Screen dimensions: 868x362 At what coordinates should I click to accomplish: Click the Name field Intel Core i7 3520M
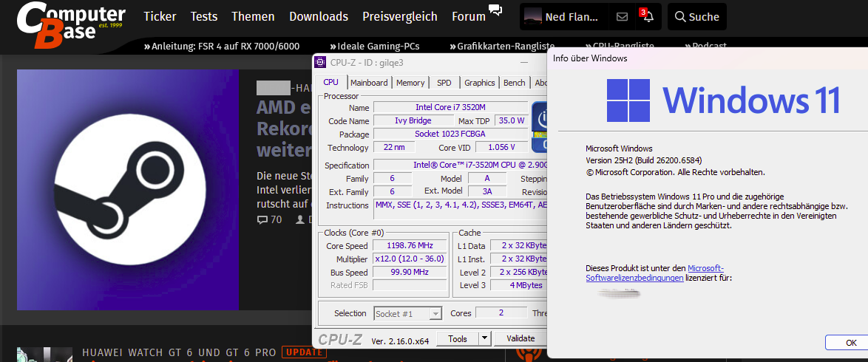(450, 107)
